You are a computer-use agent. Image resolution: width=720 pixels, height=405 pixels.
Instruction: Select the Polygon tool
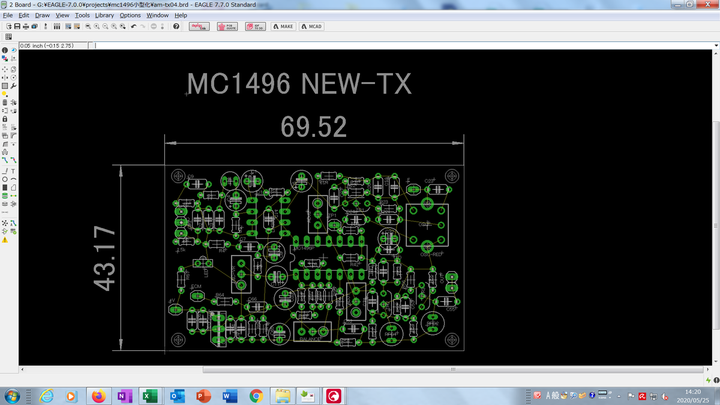pyautogui.click(x=13, y=187)
